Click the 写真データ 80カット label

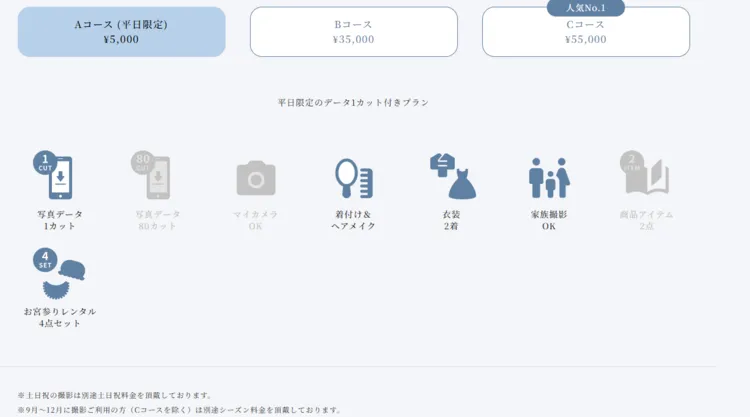click(158, 220)
